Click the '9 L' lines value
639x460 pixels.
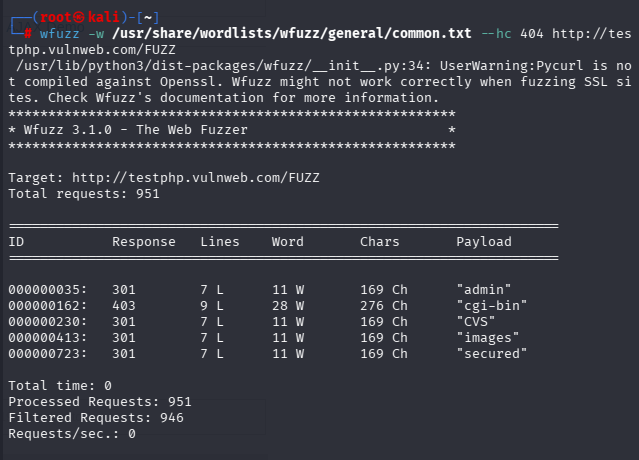[x=212, y=306]
